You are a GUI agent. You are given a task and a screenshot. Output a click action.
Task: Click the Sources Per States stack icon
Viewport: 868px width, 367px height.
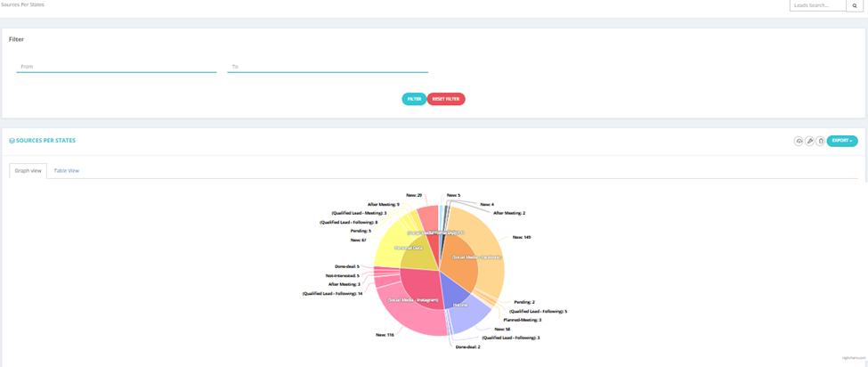(x=12, y=141)
